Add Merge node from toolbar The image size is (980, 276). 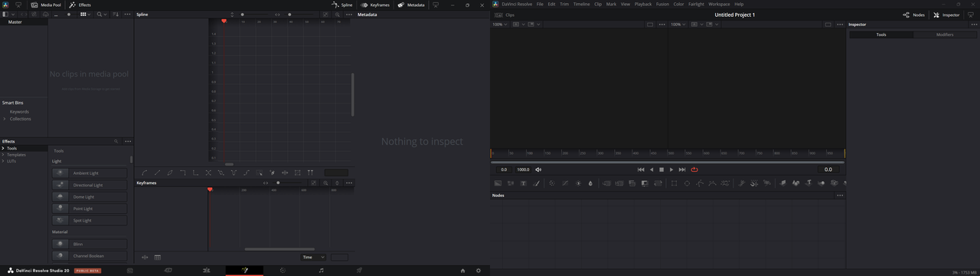point(606,183)
